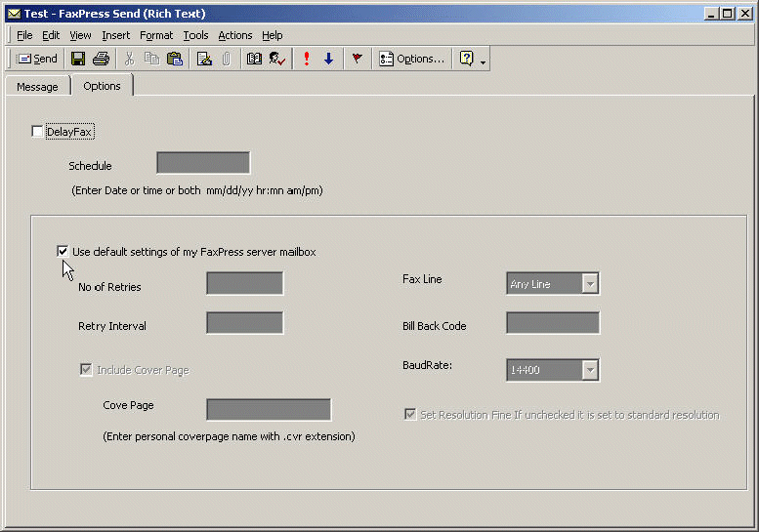Expand toolbar options small arrow
759x532 pixels.
(x=484, y=62)
